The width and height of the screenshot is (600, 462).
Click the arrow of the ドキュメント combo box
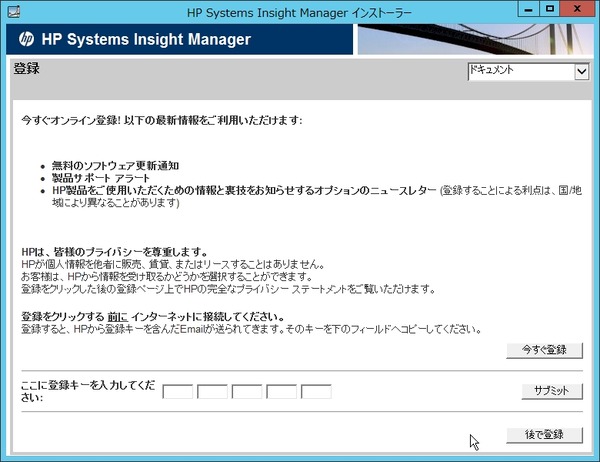[581, 72]
